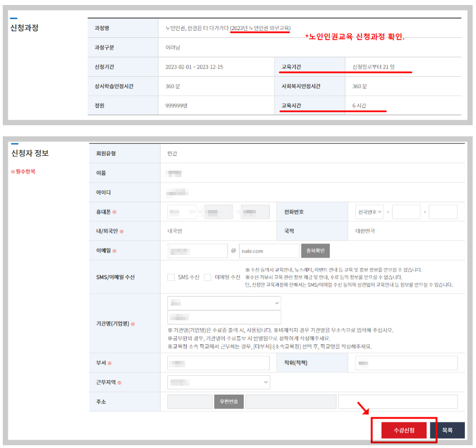Click the 360 분 value beside 사회복지인정시간
Viewport: 476px width, 448px height.
pos(359,86)
